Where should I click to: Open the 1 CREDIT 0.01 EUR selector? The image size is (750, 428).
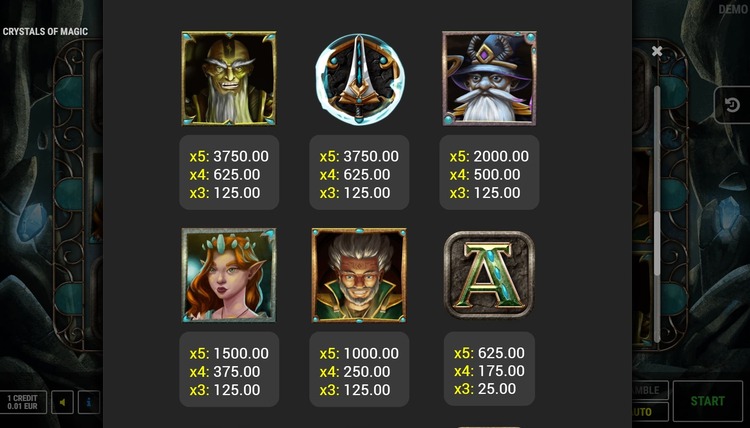pos(23,402)
